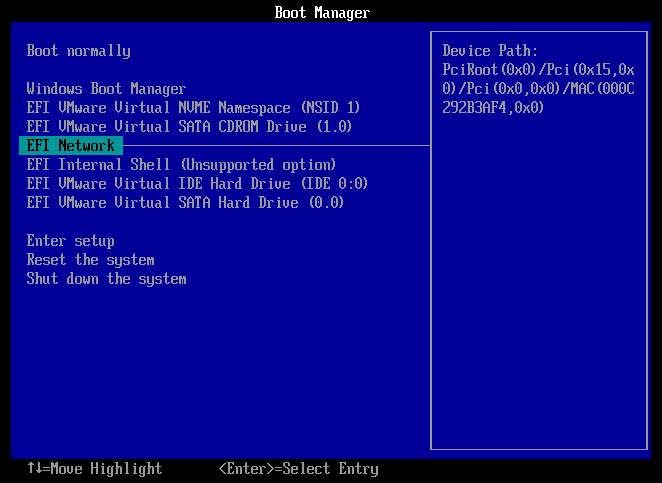Choose Windows Boot Manager

click(x=106, y=89)
